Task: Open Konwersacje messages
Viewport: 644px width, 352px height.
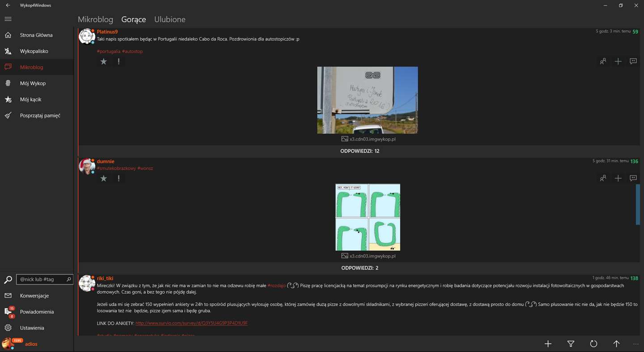Action: point(37,296)
